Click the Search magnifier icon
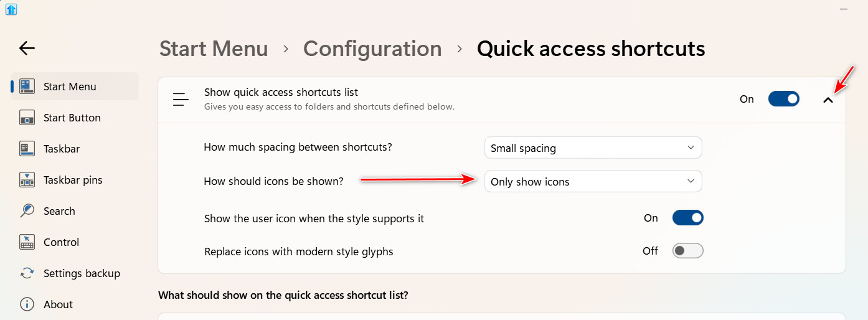This screenshot has width=868, height=320. point(27,211)
